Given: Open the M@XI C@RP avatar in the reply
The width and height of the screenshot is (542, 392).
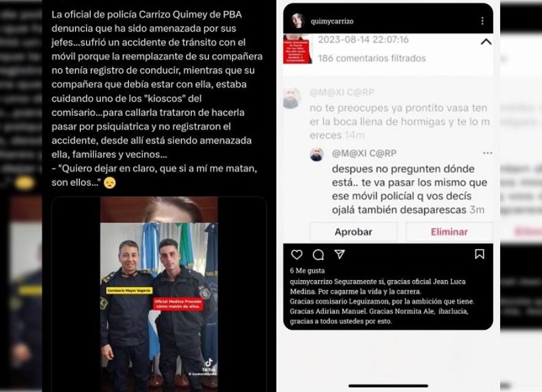Looking at the screenshot, I should coord(316,154).
